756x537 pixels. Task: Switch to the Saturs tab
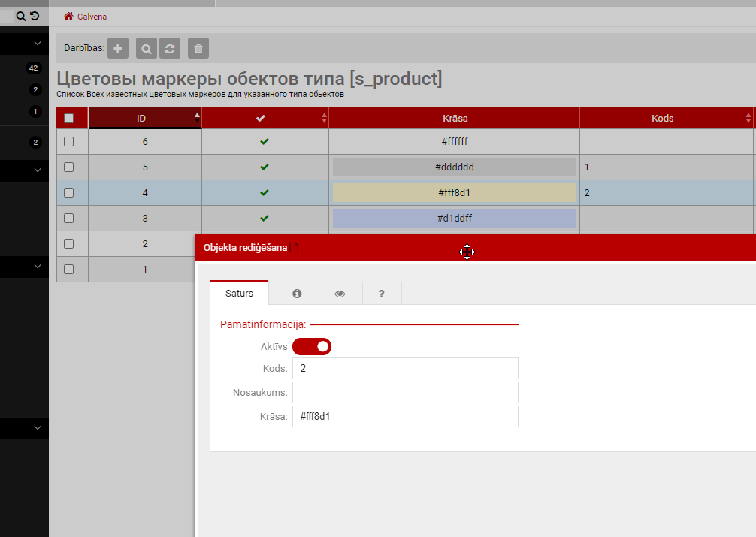pos(239,294)
